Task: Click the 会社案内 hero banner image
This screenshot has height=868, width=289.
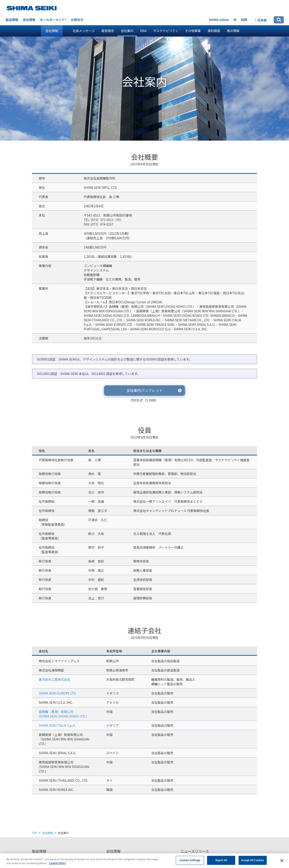Action: (x=144, y=88)
